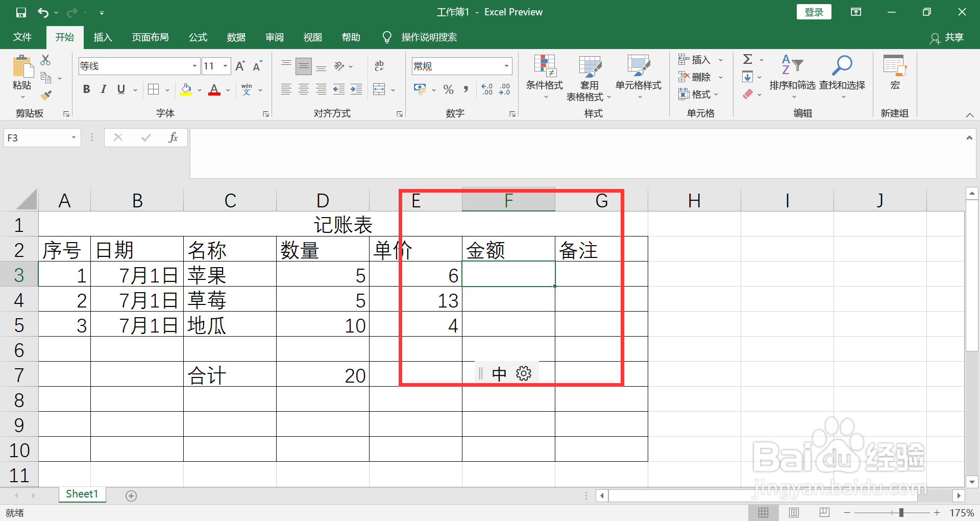Open the font name dropdown
Viewport: 980px width, 521px height.
tap(194, 66)
